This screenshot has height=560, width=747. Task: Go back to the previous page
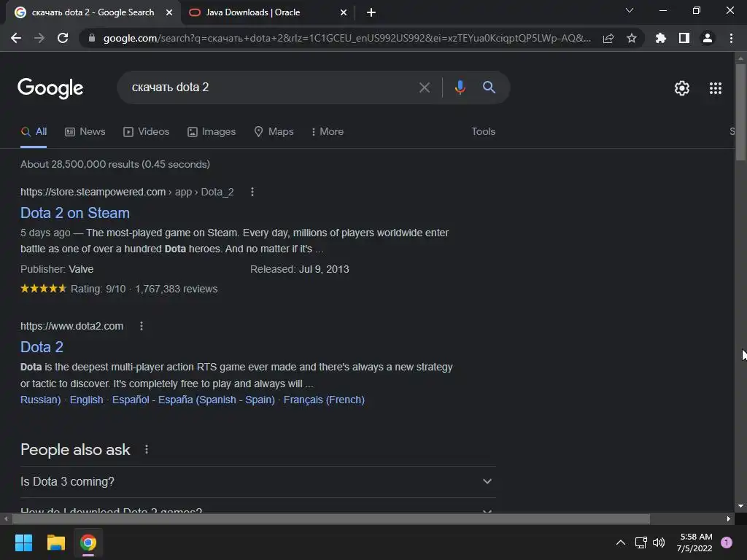tap(16, 38)
